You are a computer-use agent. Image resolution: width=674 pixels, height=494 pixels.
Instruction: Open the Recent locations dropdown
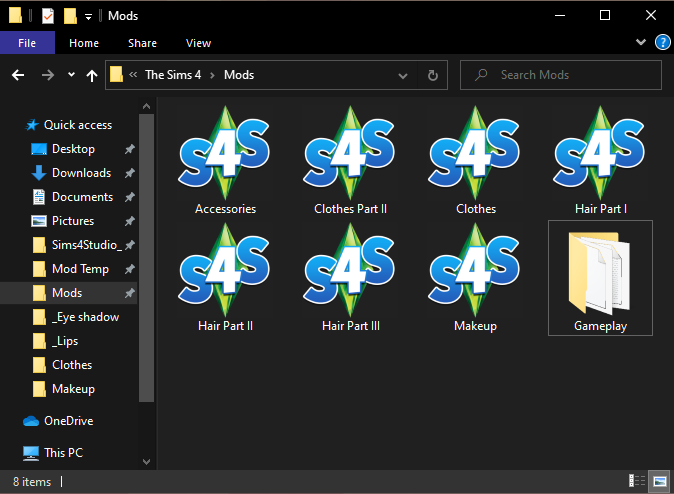(71, 74)
